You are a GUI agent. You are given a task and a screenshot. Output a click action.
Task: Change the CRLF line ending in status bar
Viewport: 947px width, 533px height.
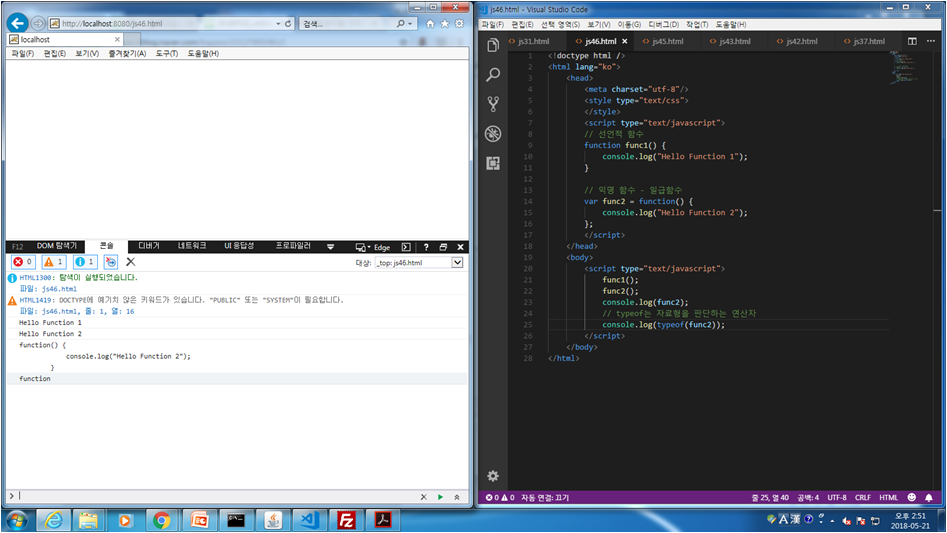tap(862, 497)
